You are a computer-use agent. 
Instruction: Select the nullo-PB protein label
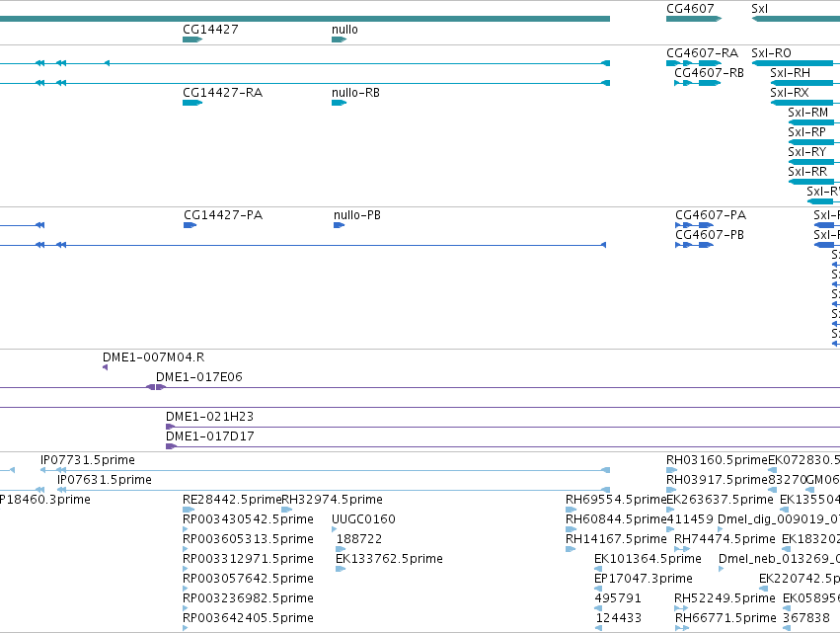(357, 215)
